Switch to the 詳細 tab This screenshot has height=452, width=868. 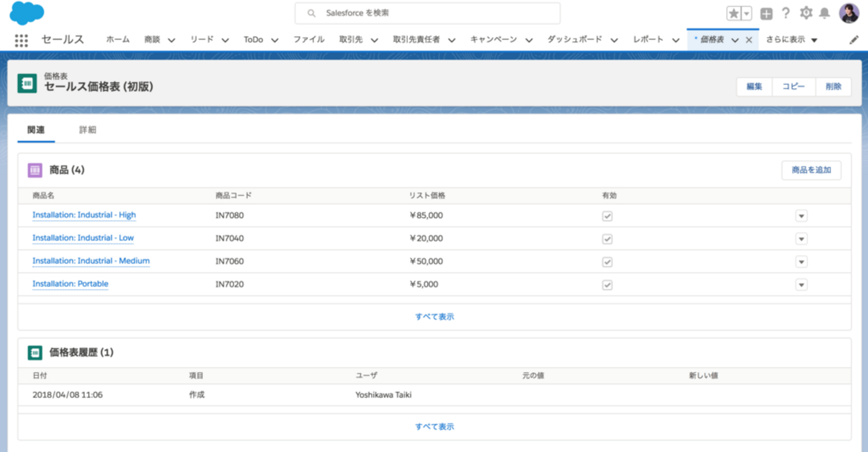tap(88, 130)
